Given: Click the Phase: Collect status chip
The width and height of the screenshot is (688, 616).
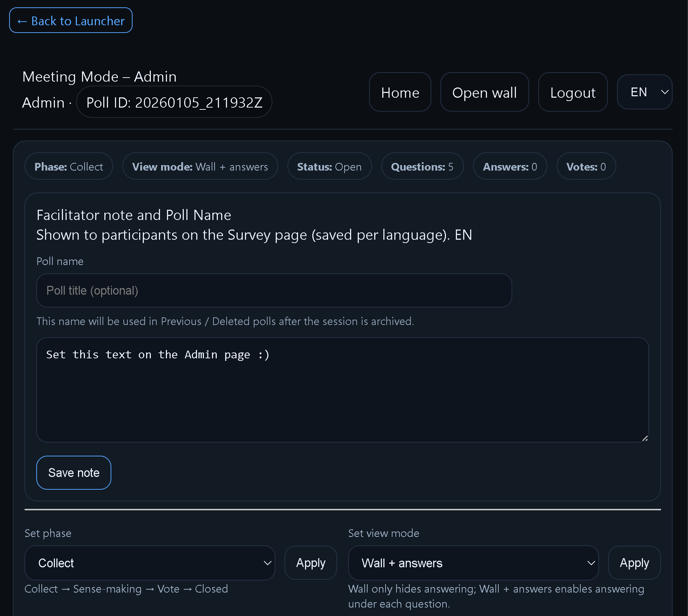Looking at the screenshot, I should click(x=69, y=167).
